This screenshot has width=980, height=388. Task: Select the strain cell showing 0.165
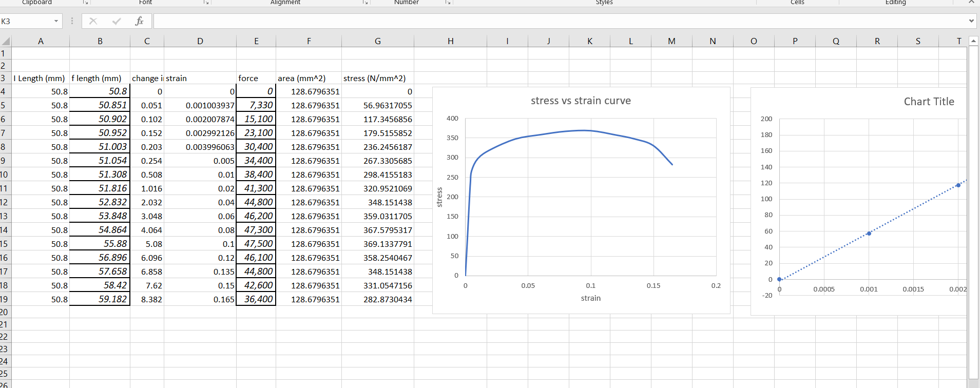point(200,299)
